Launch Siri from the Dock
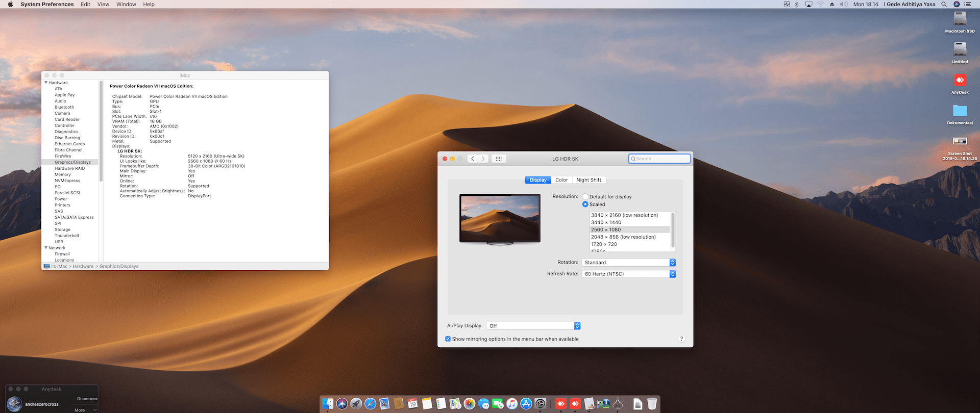 (342, 404)
